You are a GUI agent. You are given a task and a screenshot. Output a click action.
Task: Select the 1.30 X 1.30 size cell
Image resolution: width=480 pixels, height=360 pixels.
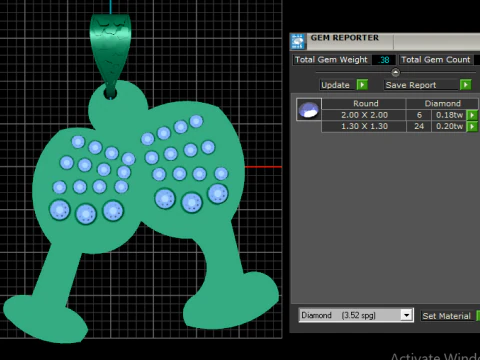click(x=364, y=126)
